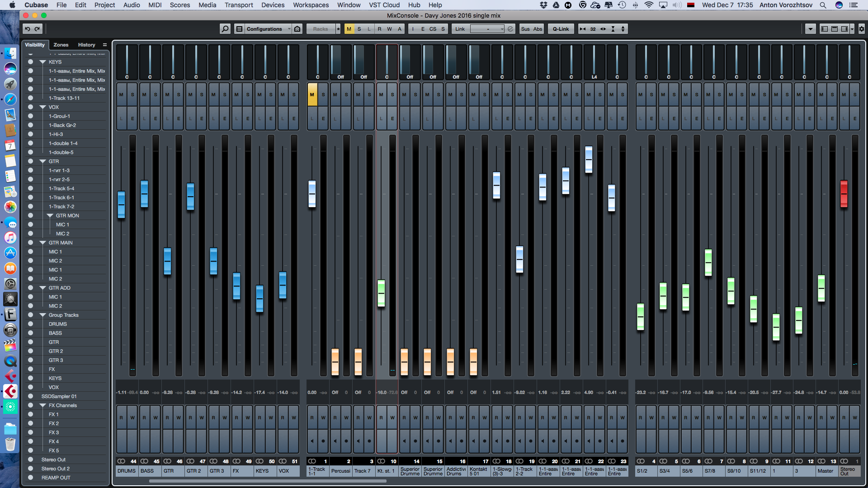The image size is (868, 488).
Task: Click the Abs link mode button
Action: point(538,29)
